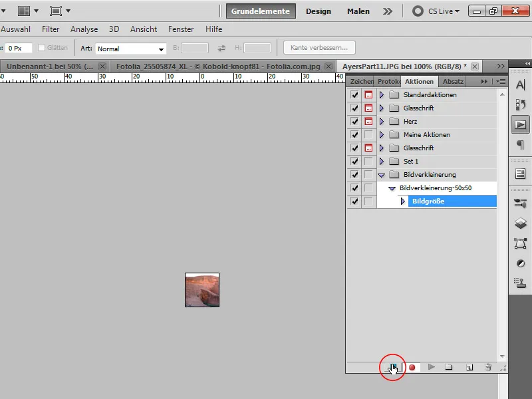Expand the Set 1 folder
The image size is (532, 399).
pos(381,161)
